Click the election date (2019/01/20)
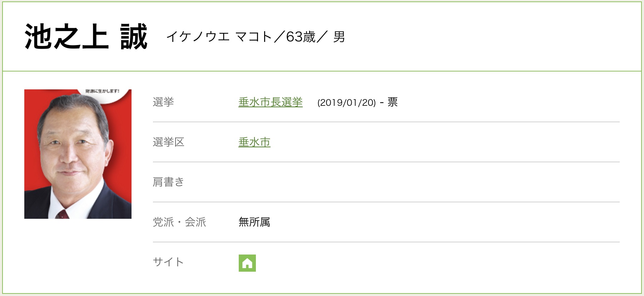644x296 pixels. (x=346, y=103)
